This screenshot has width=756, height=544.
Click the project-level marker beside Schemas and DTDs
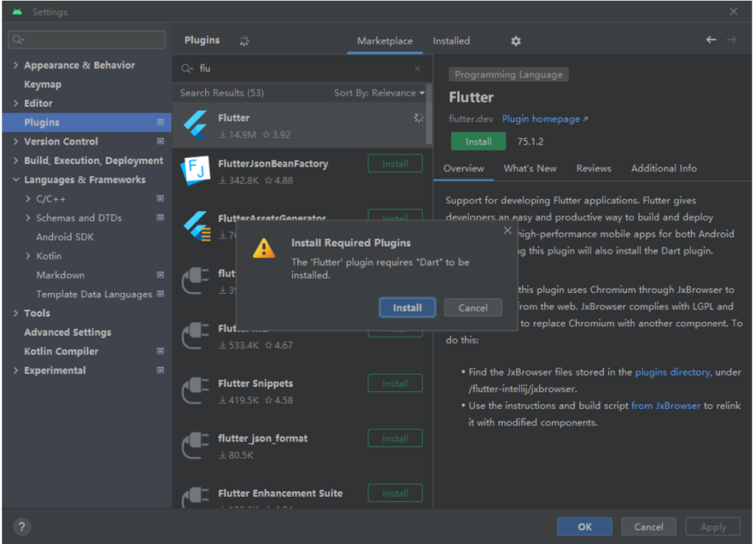click(x=160, y=218)
